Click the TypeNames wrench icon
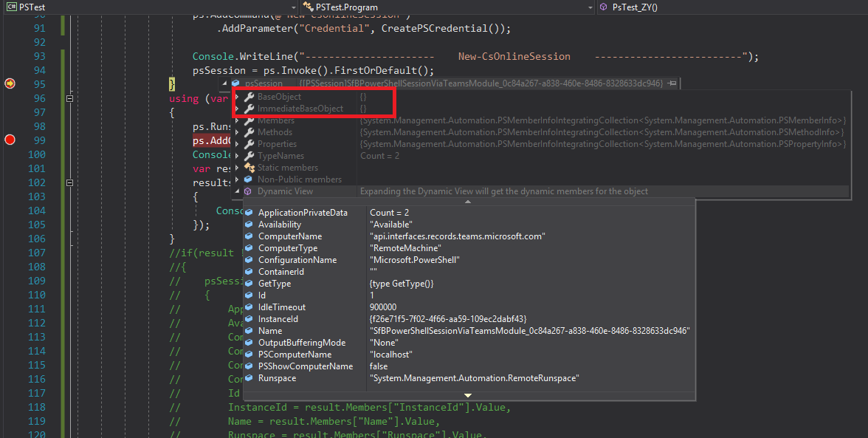 pos(249,156)
